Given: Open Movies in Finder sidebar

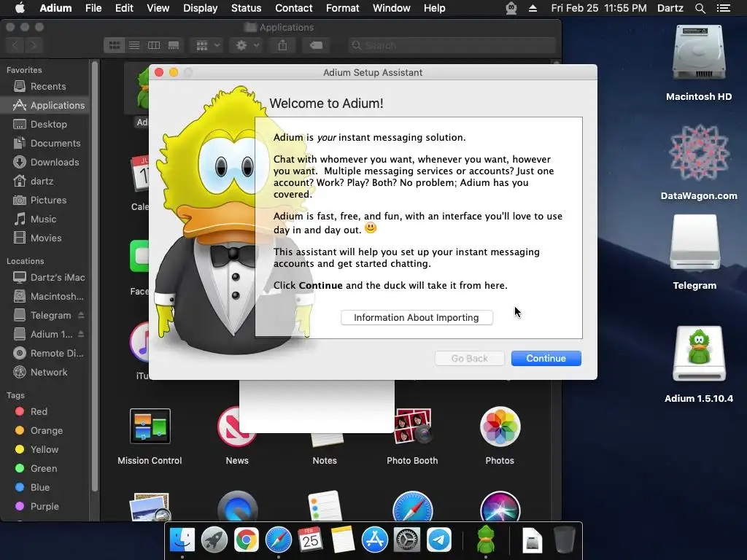Looking at the screenshot, I should coord(46,238).
